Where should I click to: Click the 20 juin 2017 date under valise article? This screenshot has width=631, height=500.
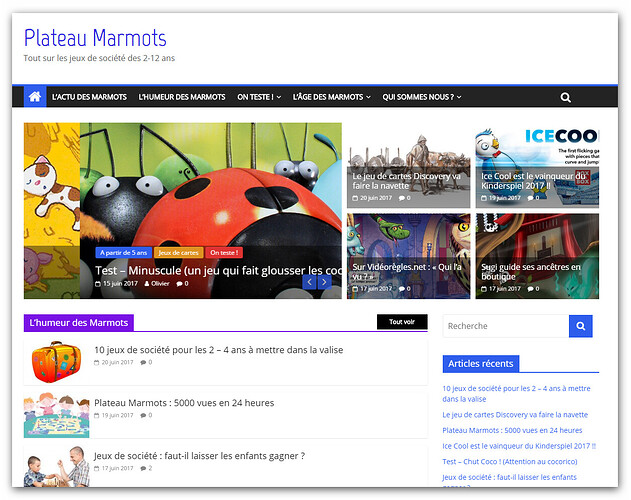[114, 362]
